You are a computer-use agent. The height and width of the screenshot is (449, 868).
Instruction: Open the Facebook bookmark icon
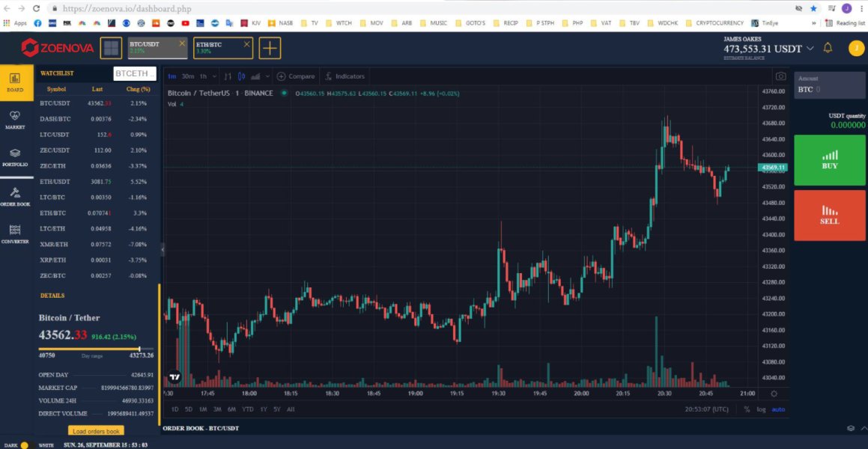pos(37,23)
